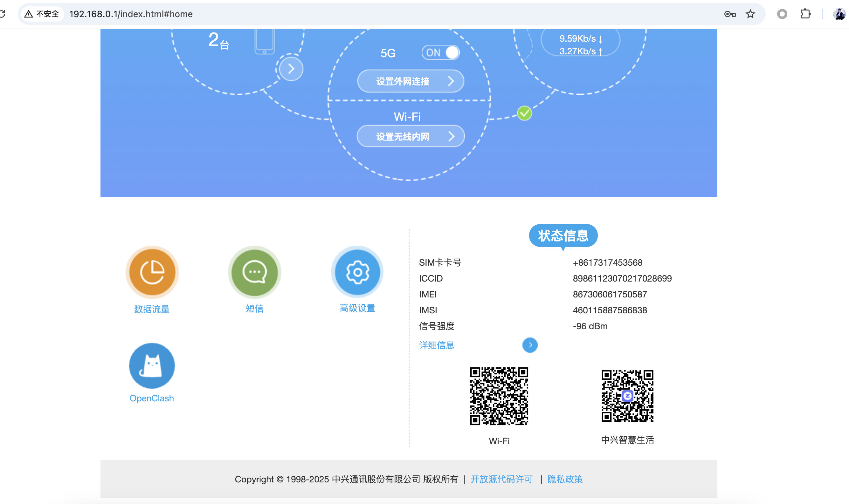
Task: Open the 隐私政策 link
Action: pos(565,479)
